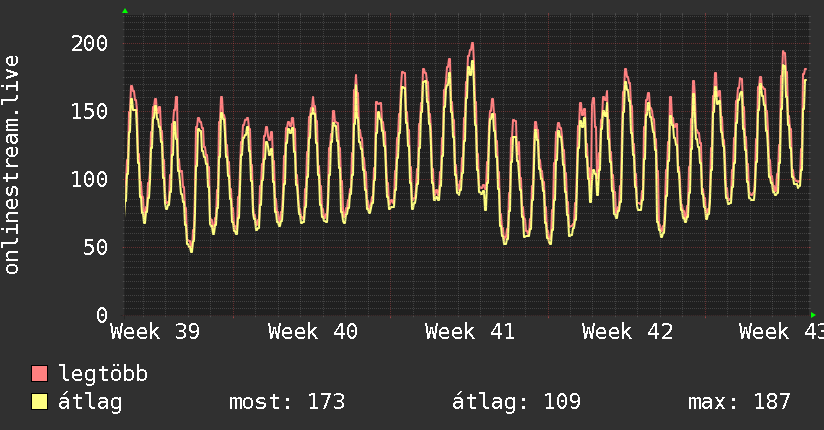The height and width of the screenshot is (430, 824).
Task: Click the 'átlag: 109' average value
Action: coord(516,402)
